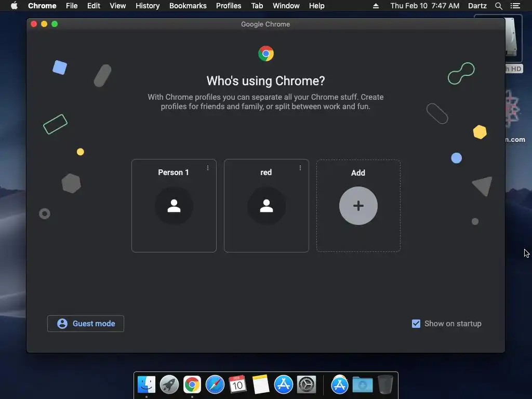Click the Person 1 avatar icon
Viewport: 532px width, 399px height.
pyautogui.click(x=174, y=206)
